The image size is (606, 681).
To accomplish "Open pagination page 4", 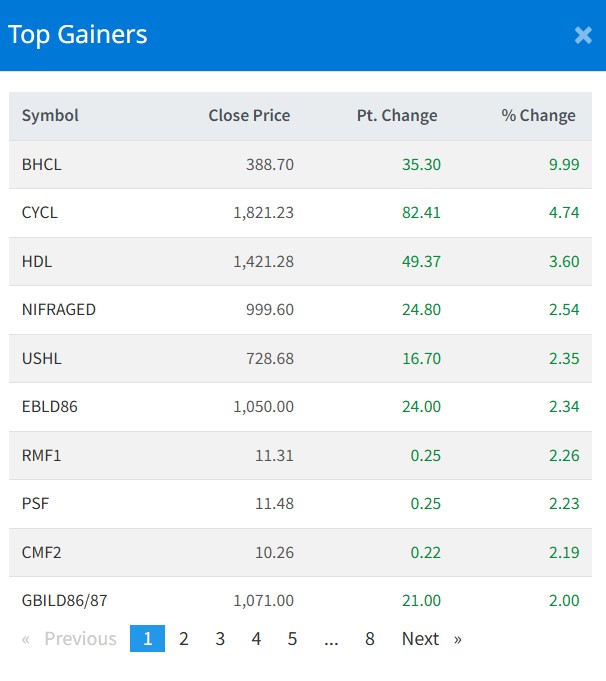I will pos(256,638).
